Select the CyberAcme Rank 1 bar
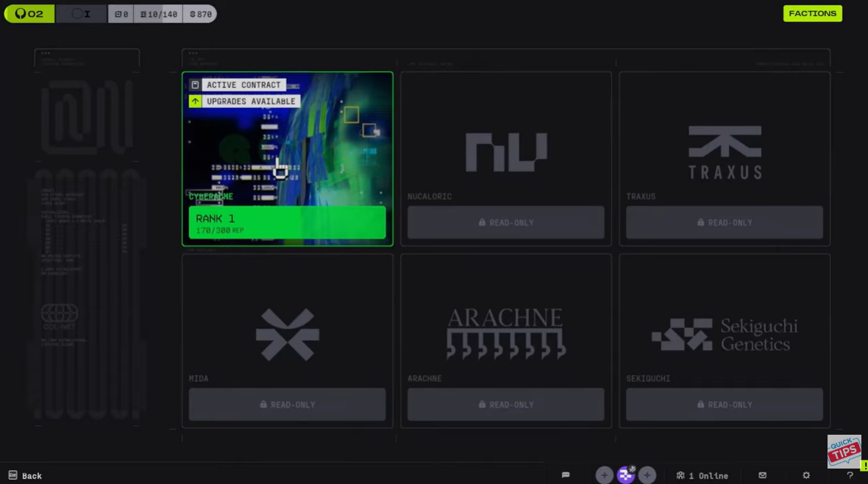 click(x=287, y=222)
